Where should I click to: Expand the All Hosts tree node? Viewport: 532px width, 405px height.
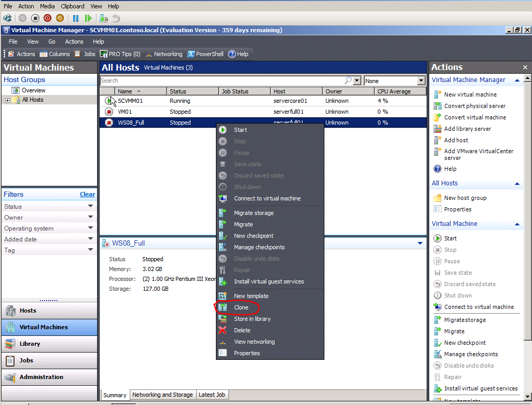coord(7,100)
